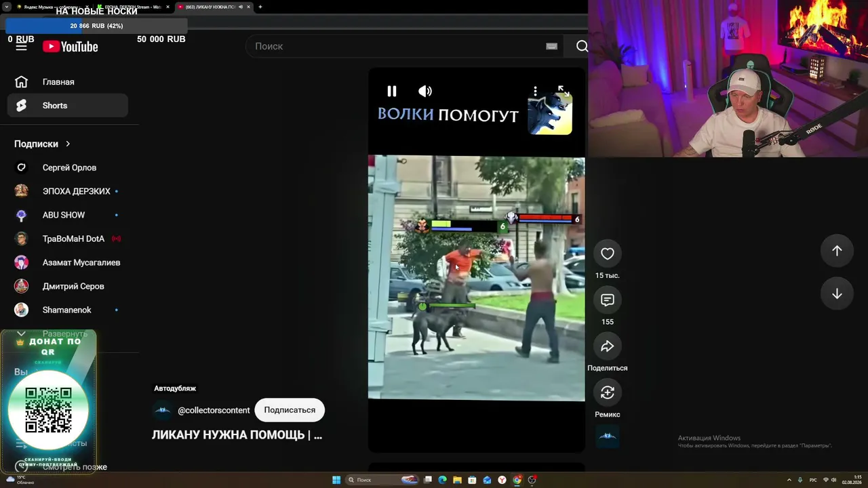Expand the Подписки section chevron
Image resolution: width=868 pixels, height=488 pixels.
coord(68,144)
